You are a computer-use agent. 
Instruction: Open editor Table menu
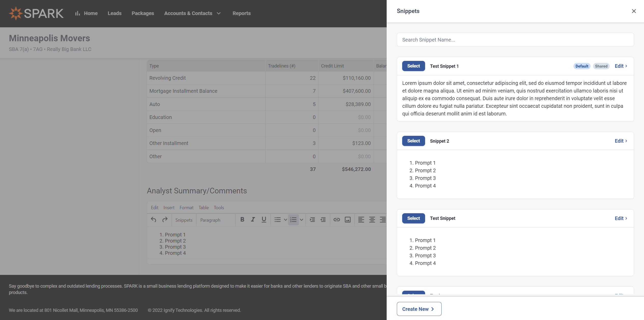click(204, 207)
